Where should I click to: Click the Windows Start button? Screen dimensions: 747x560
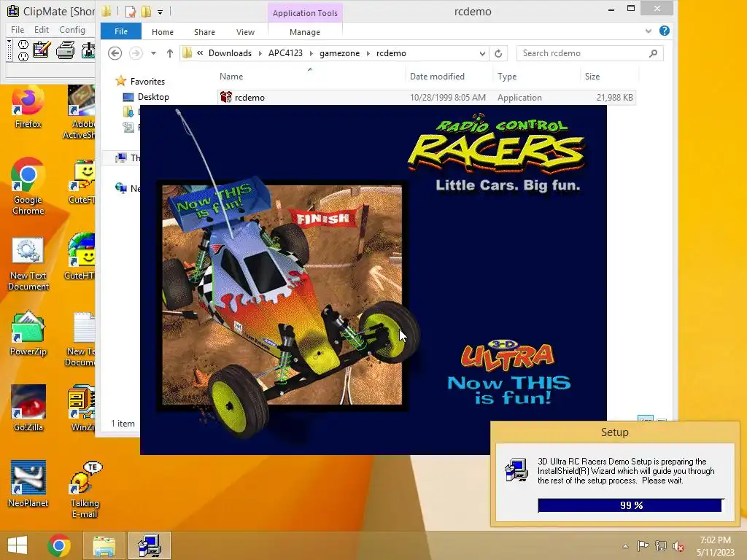pos(18,545)
